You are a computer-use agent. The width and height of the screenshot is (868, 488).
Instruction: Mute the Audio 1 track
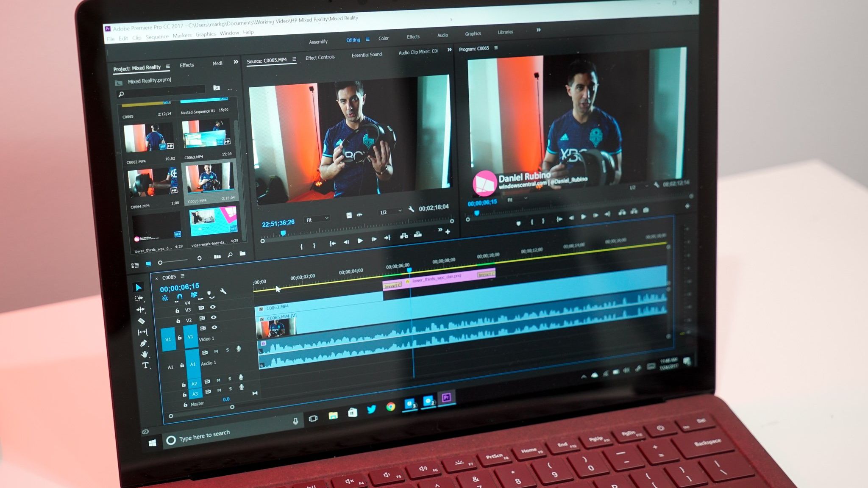[216, 351]
